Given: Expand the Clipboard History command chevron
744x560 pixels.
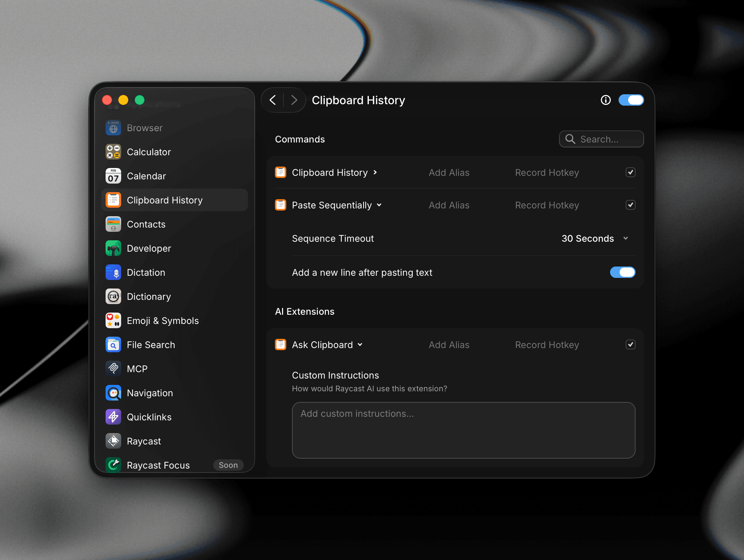Looking at the screenshot, I should [x=375, y=173].
